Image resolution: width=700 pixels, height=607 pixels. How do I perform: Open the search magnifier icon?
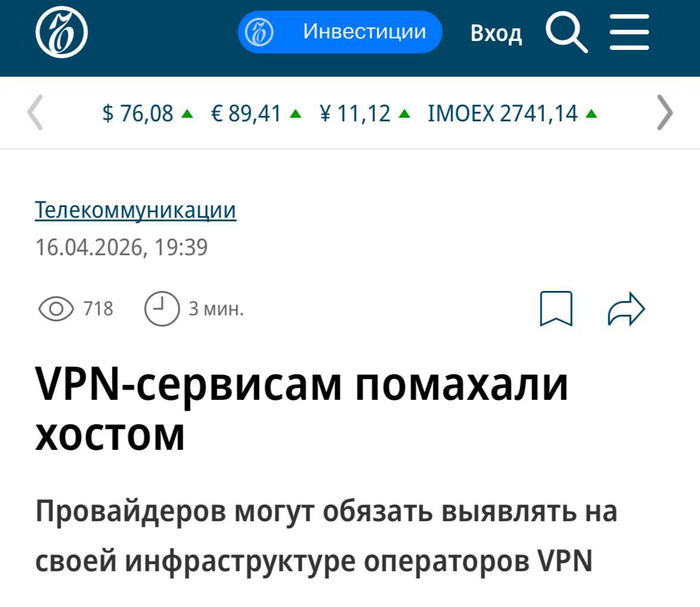tap(567, 32)
